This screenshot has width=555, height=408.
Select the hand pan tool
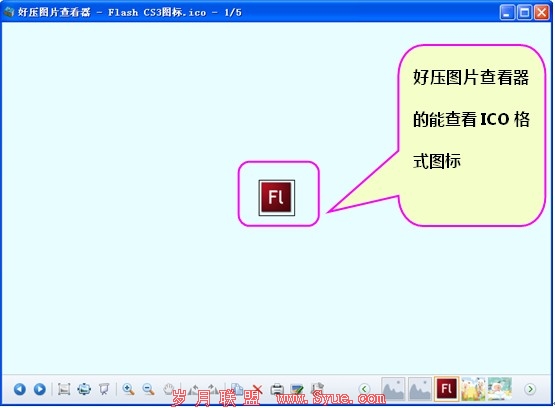[169, 389]
